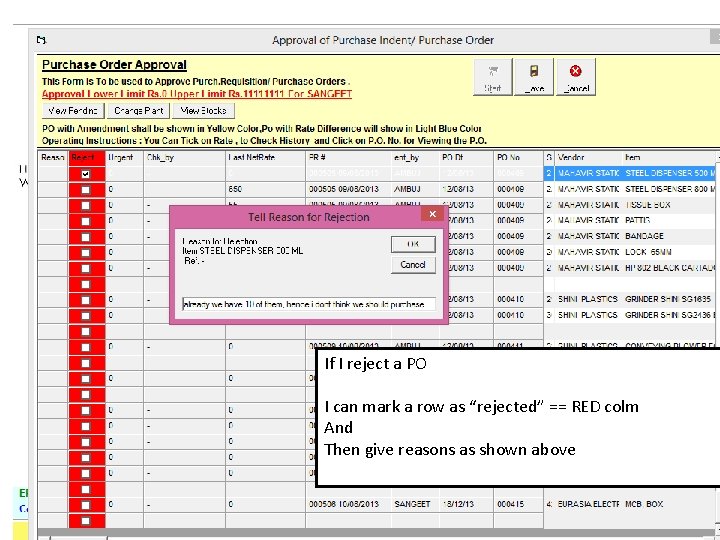Screen dimensions: 720x540
Task: Mark GRINDER SHINI SG1635 as rejected
Action: click(85, 300)
